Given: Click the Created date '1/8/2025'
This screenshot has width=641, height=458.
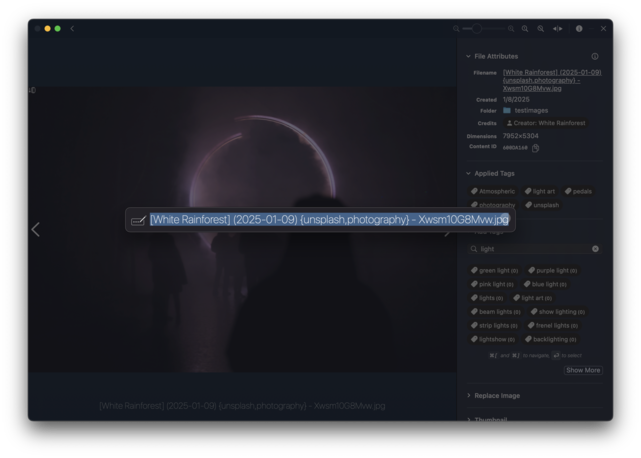Looking at the screenshot, I should pos(516,99).
